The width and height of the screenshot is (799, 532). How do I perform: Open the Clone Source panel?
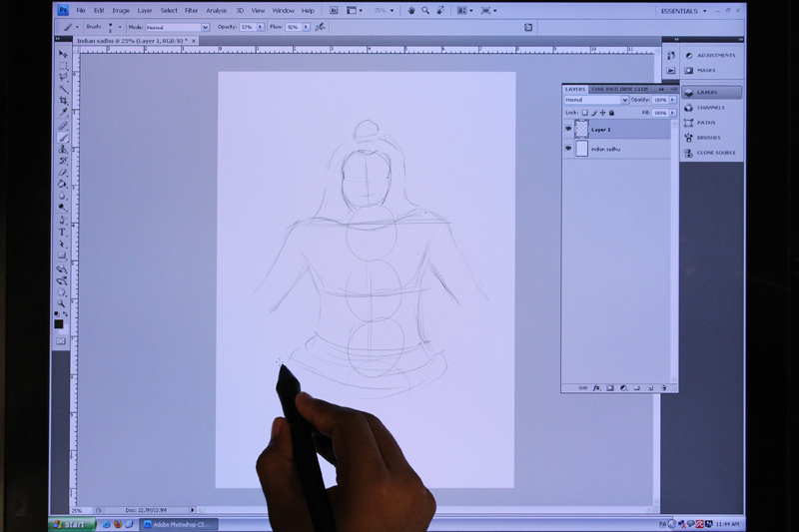(x=689, y=153)
